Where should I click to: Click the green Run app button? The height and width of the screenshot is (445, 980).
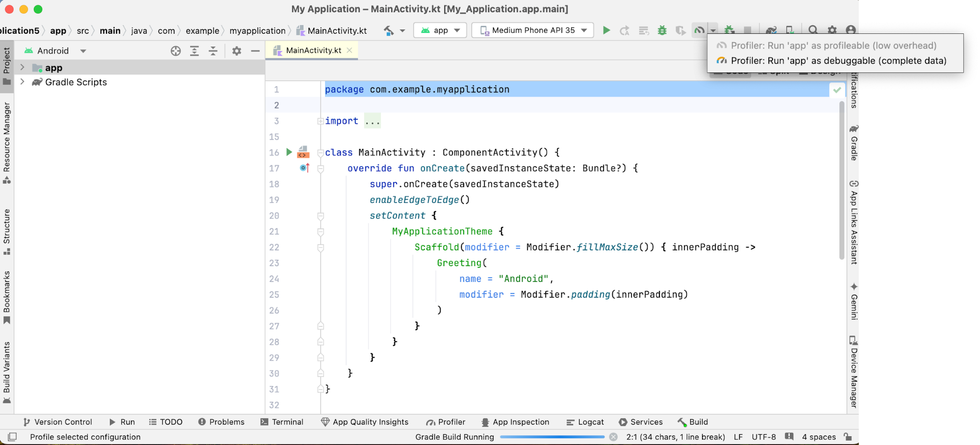[x=606, y=30]
